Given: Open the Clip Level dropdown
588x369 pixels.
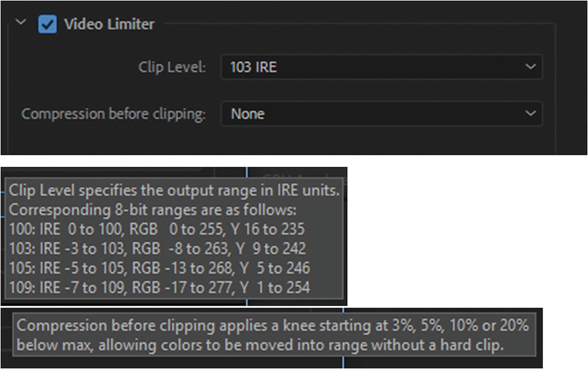Looking at the screenshot, I should tap(381, 67).
